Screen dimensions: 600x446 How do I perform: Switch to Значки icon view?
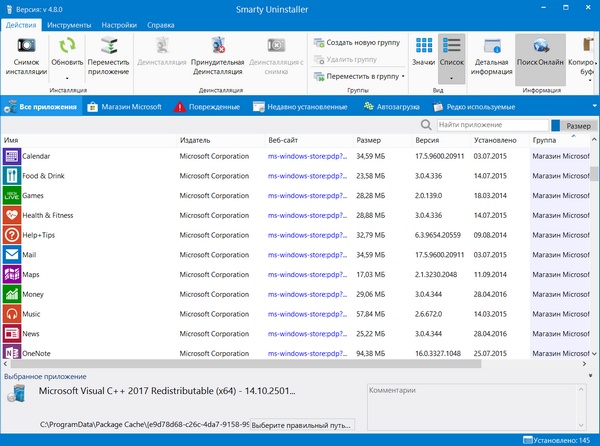point(423,46)
